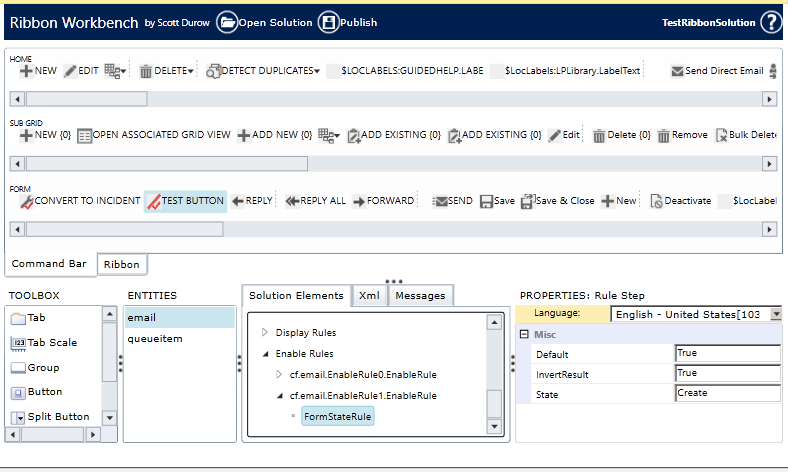Open the Messages tab
Viewport: 788px width, 472px height.
[x=421, y=296]
